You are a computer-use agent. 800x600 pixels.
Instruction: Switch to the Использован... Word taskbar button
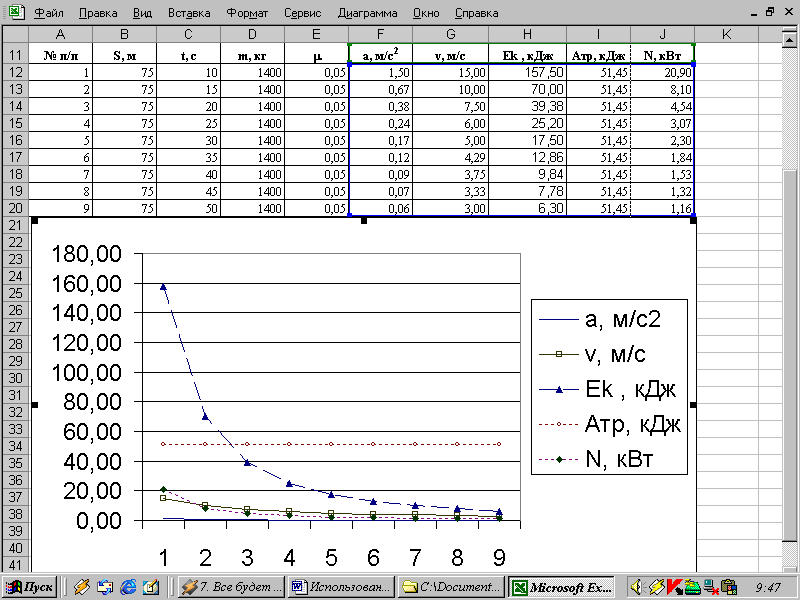341,587
